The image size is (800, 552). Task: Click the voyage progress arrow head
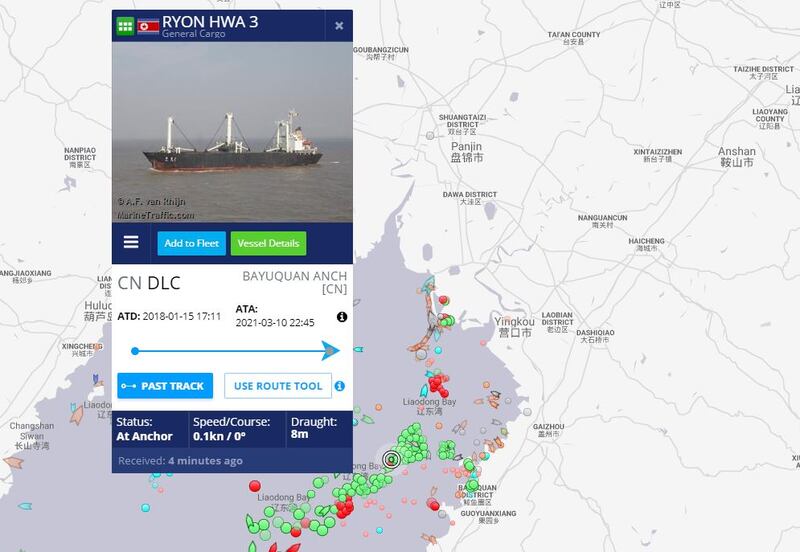pyautogui.click(x=331, y=350)
